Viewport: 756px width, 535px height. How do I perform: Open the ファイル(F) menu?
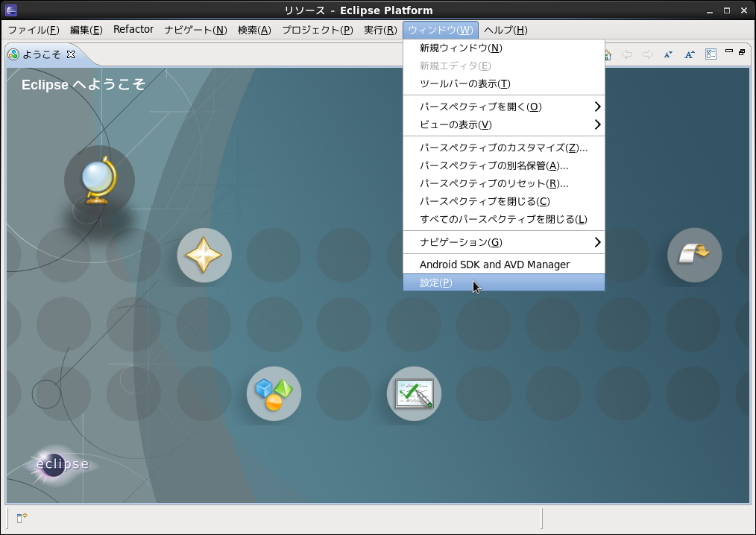point(34,30)
